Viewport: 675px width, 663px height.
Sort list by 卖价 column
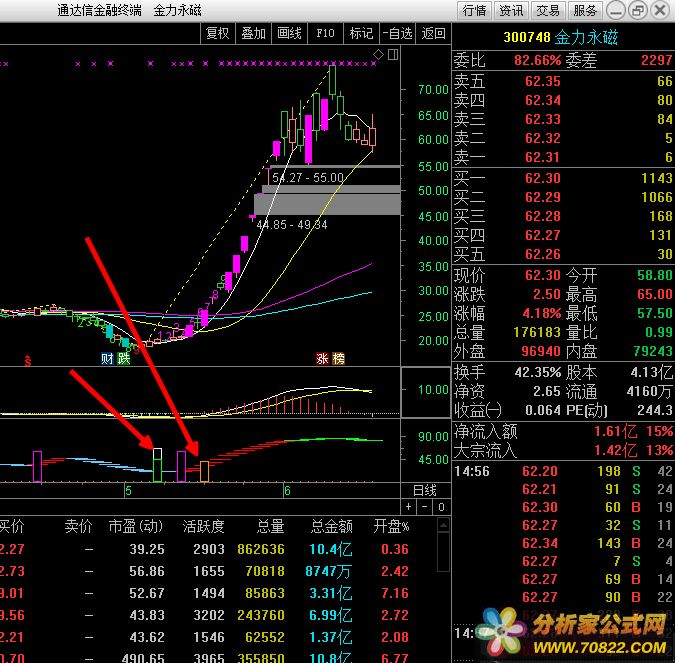[78, 526]
